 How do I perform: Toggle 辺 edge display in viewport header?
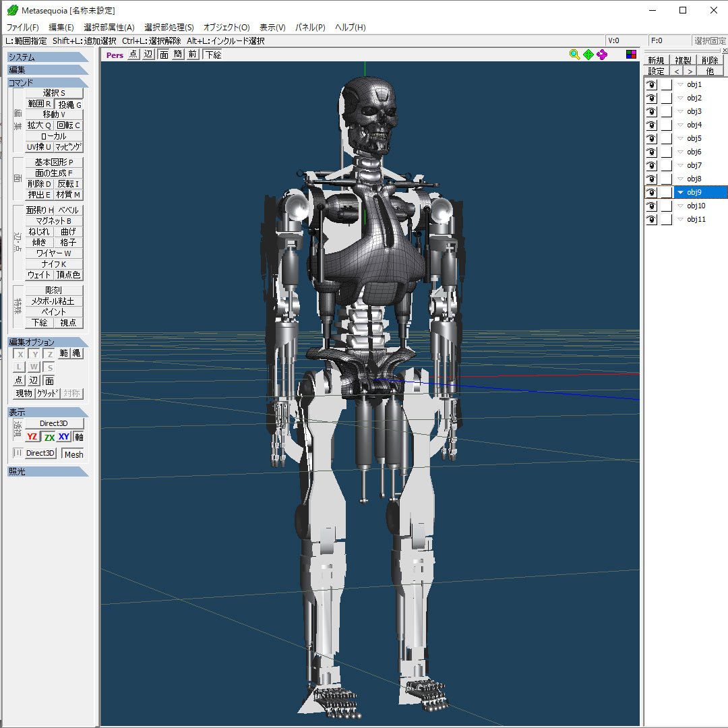[x=148, y=55]
